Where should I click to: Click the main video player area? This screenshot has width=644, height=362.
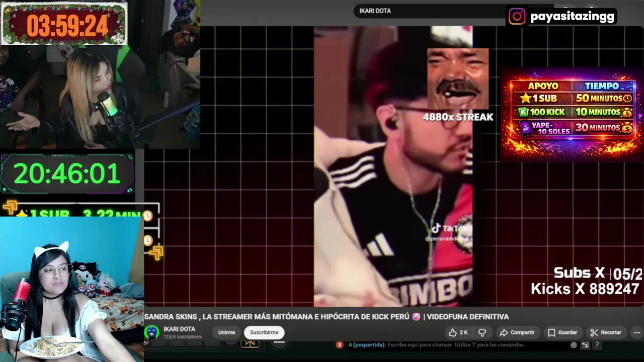click(393, 166)
